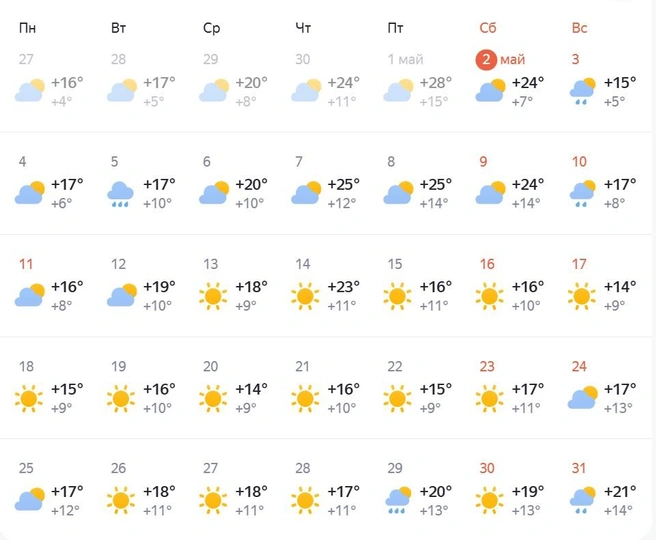The width and height of the screenshot is (656, 540).
Task: Select the sunny icon for May 13
Action: click(213, 296)
